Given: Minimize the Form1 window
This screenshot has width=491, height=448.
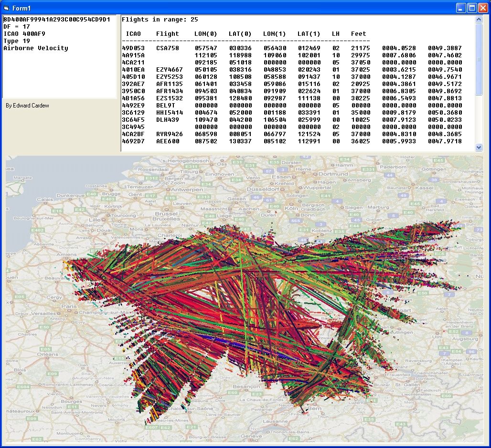Looking at the screenshot, I should pyautogui.click(x=460, y=8).
